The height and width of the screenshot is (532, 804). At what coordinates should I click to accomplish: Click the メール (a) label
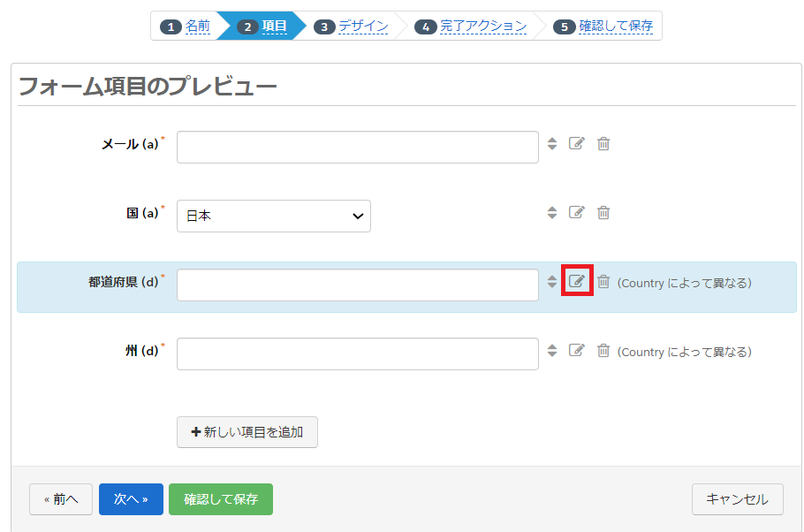pos(130,144)
